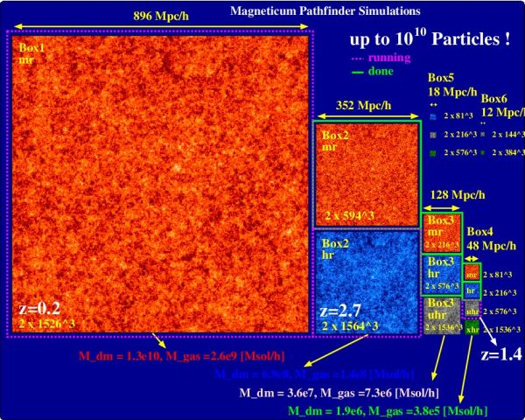Click the Box3 mr red tile
The image size is (525, 420).
(442, 233)
